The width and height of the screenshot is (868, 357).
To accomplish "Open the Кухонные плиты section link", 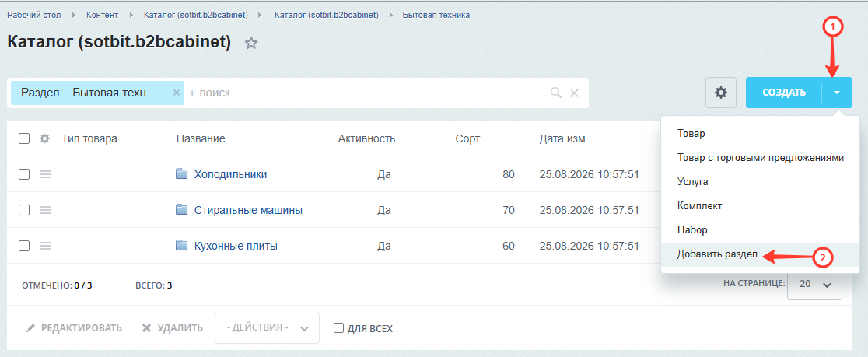I will [x=236, y=246].
